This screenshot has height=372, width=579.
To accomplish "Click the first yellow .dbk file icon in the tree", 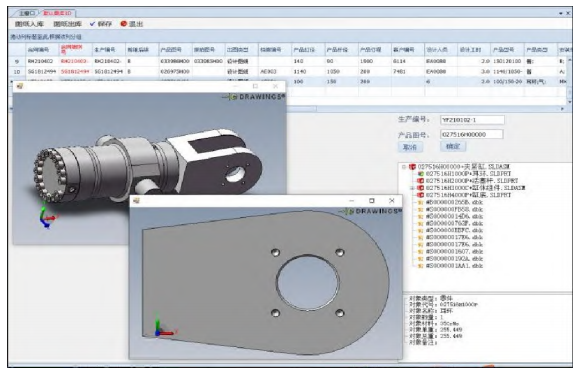I will 420,202.
